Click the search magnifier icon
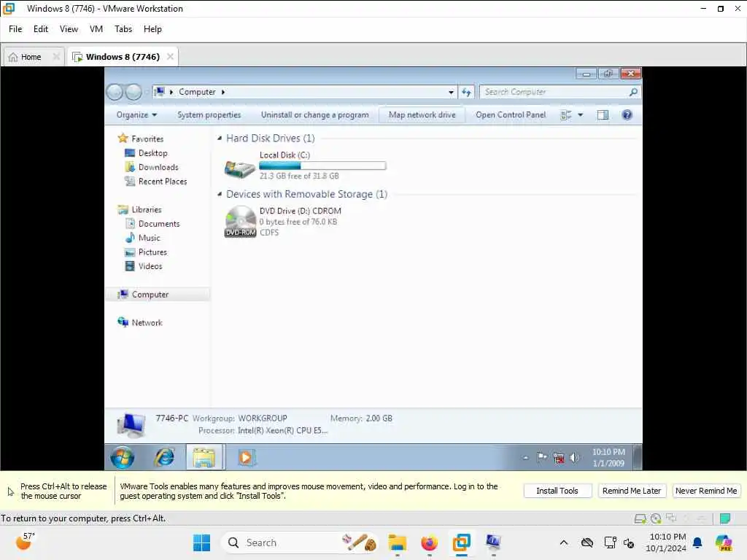Image resolution: width=747 pixels, height=560 pixels. coord(633,92)
